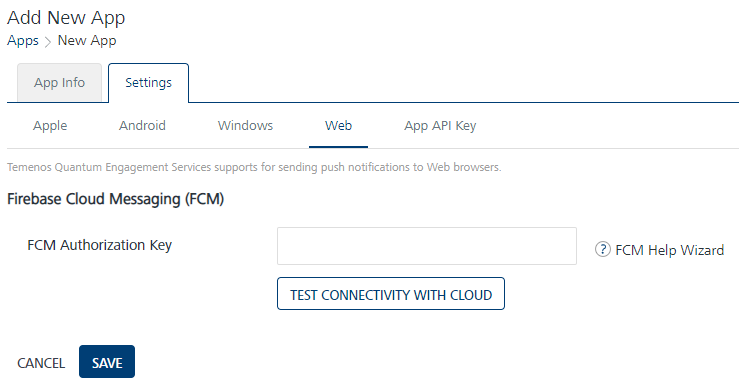The width and height of the screenshot is (739, 392).
Task: Show the Windows platform settings
Action: [x=245, y=126]
